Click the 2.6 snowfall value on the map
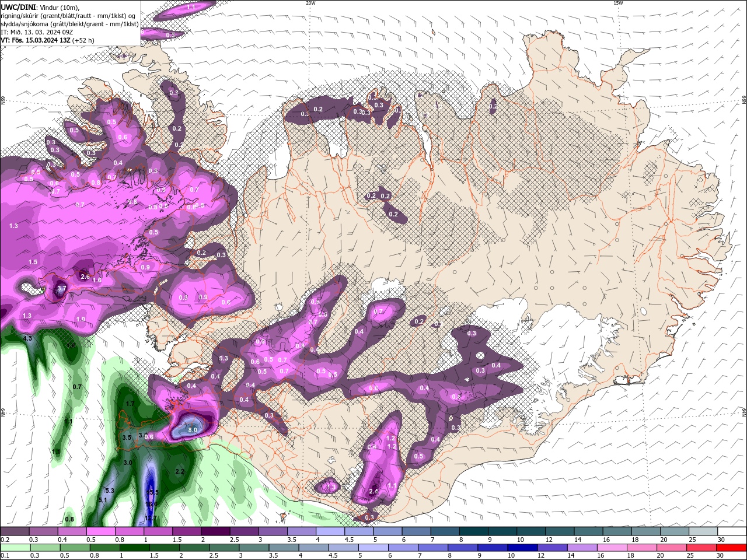This screenshot has height=560, width=747. point(85,276)
